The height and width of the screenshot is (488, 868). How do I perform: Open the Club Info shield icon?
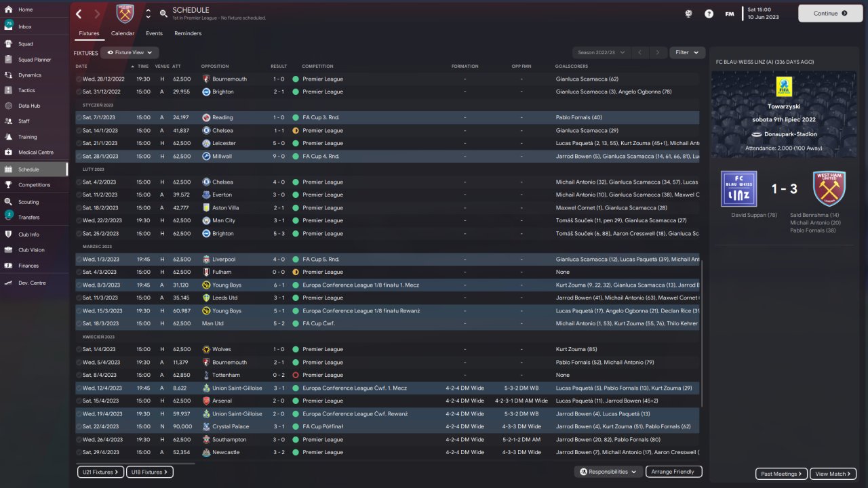(8, 235)
